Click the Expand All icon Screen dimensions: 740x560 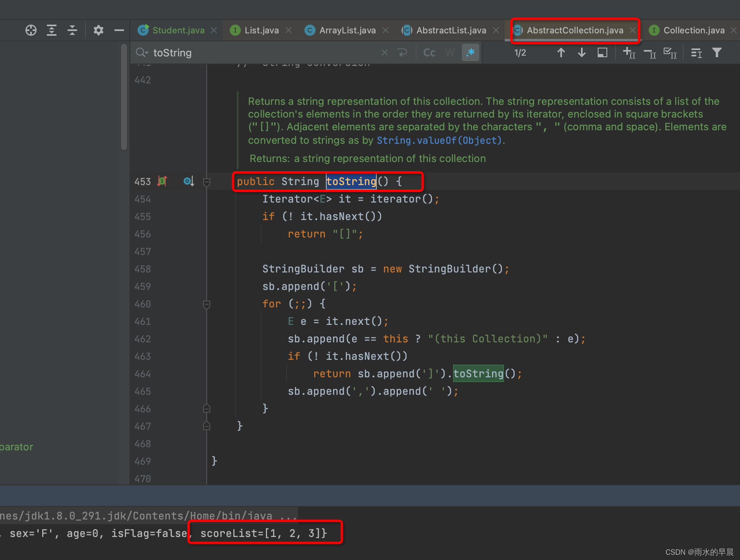point(52,30)
